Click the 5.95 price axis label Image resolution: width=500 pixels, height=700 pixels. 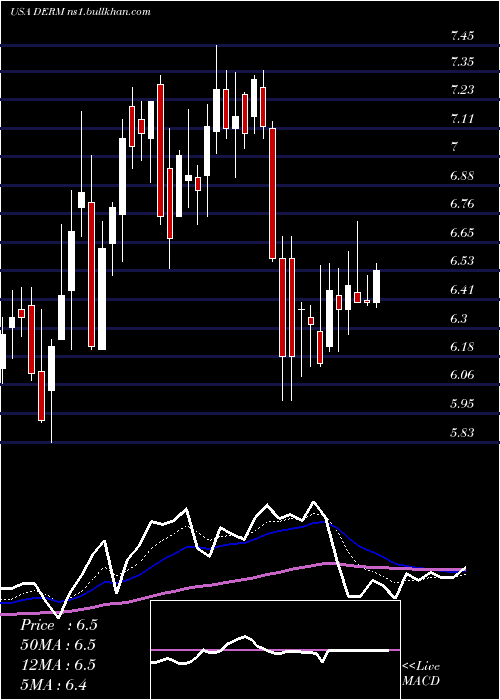tap(462, 404)
